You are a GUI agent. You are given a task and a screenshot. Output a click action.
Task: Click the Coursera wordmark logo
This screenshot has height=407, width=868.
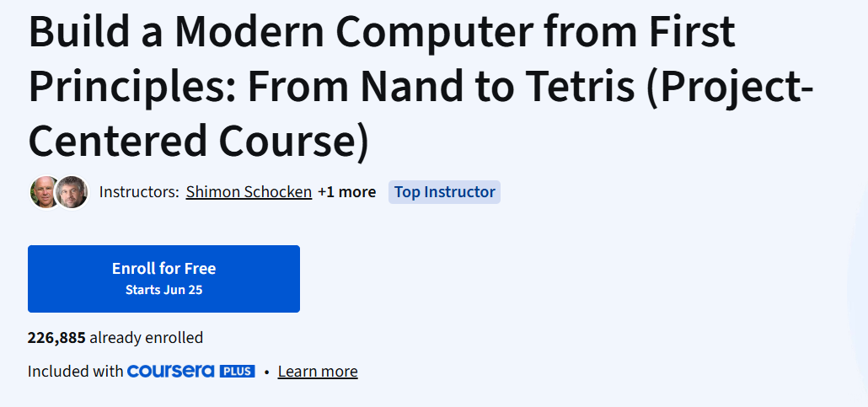click(x=170, y=372)
